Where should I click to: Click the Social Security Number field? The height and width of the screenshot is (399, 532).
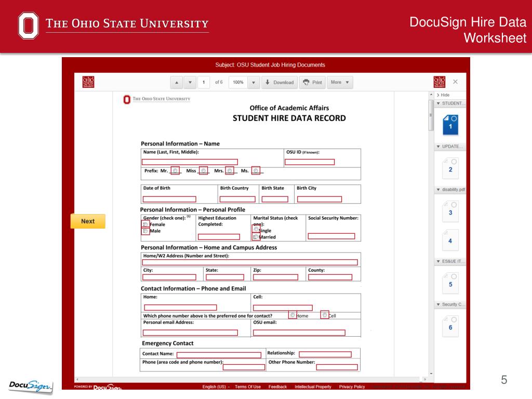point(331,236)
